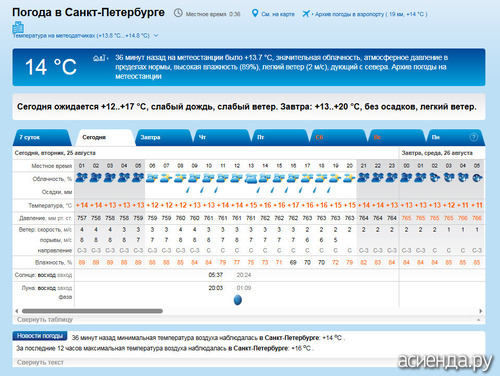This screenshot has width=500, height=376.
Task: Click the airplane airport archive icon
Action: click(x=306, y=14)
